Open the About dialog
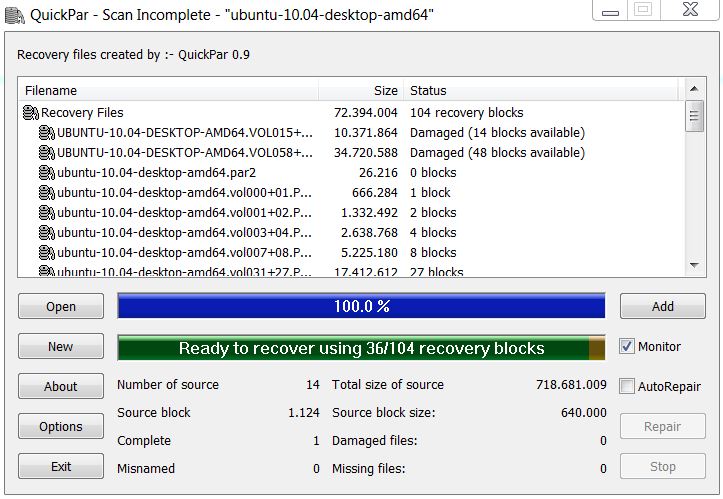Viewport: 723px width, 499px height. point(61,386)
